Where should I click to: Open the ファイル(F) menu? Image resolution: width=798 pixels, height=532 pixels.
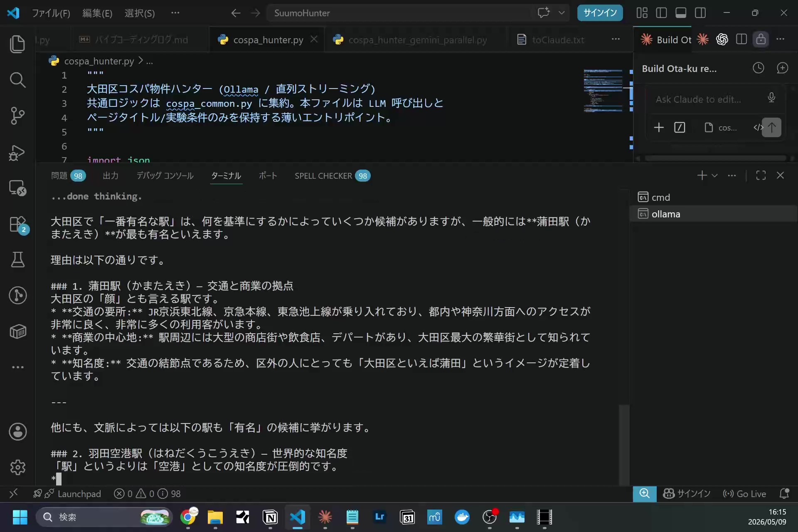(x=51, y=13)
